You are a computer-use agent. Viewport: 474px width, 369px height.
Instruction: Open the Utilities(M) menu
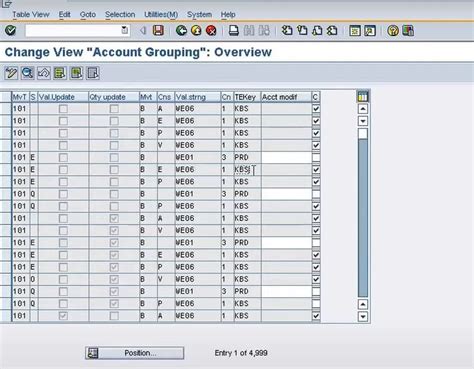coord(161,14)
